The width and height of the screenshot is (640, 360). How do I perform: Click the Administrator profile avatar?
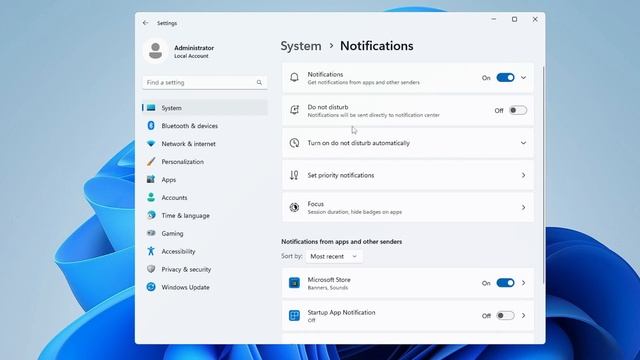point(156,51)
